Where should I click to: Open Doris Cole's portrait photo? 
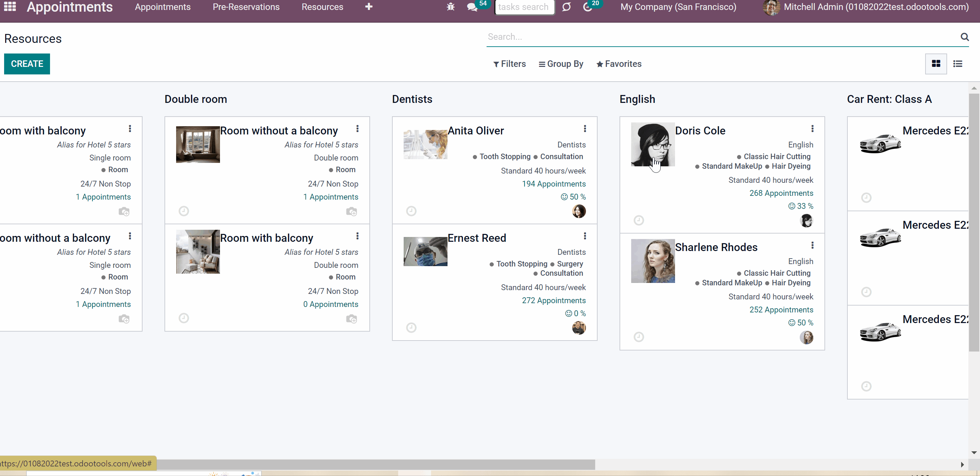click(653, 144)
